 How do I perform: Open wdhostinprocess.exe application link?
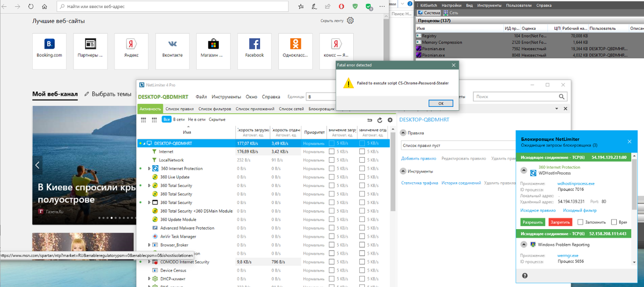(576, 184)
